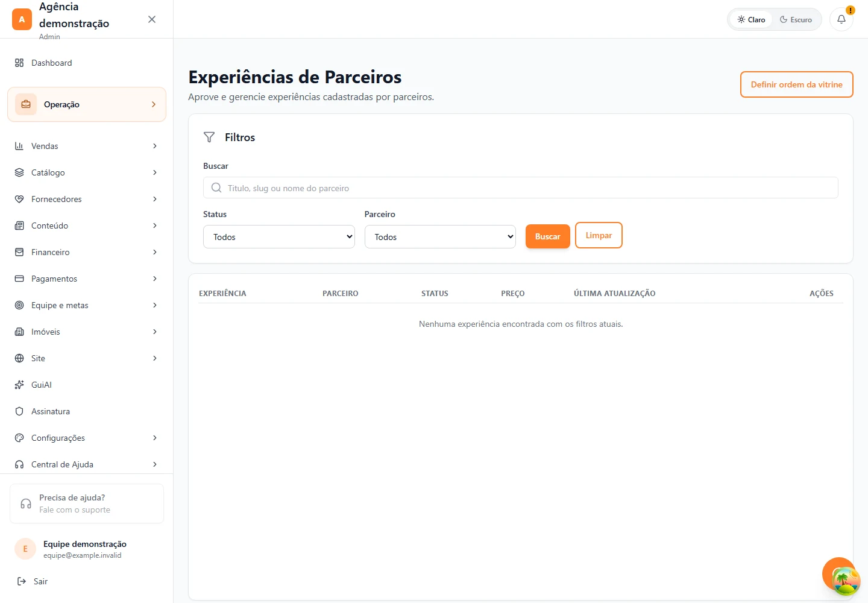Click the Sair logout icon
This screenshot has height=603, width=868.
22,581
